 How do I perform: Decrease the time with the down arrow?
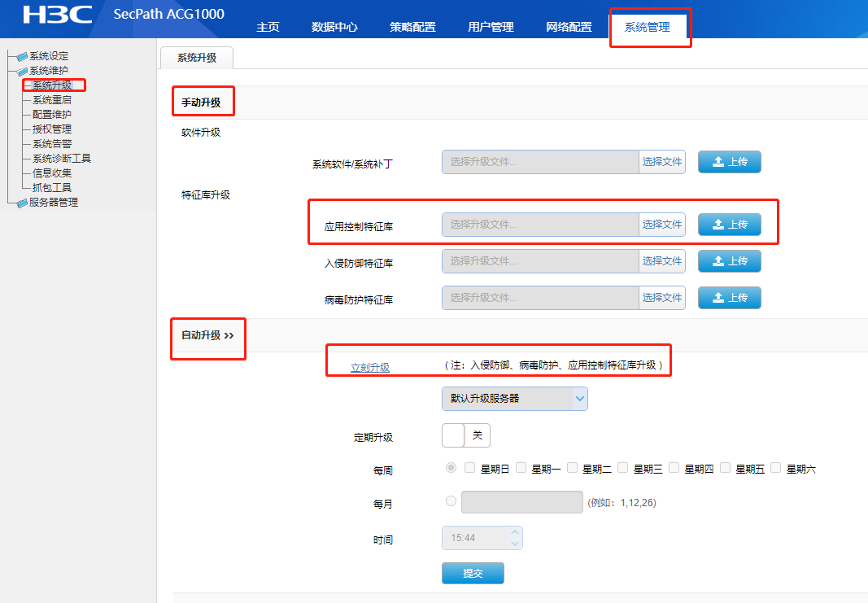(515, 544)
